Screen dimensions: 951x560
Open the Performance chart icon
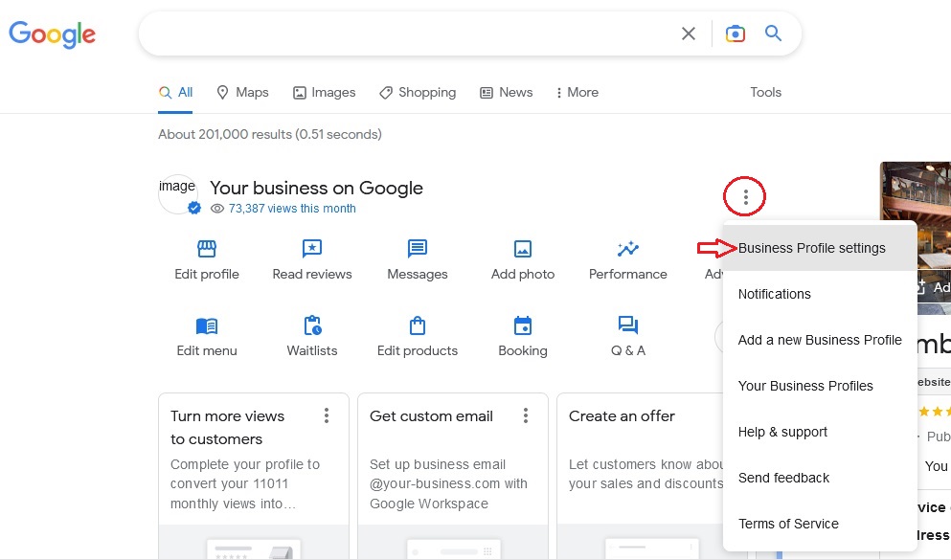[x=627, y=249]
